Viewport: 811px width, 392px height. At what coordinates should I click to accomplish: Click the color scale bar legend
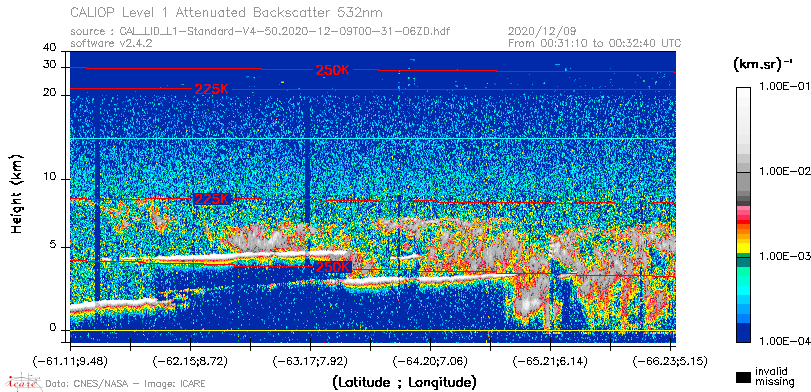744,215
